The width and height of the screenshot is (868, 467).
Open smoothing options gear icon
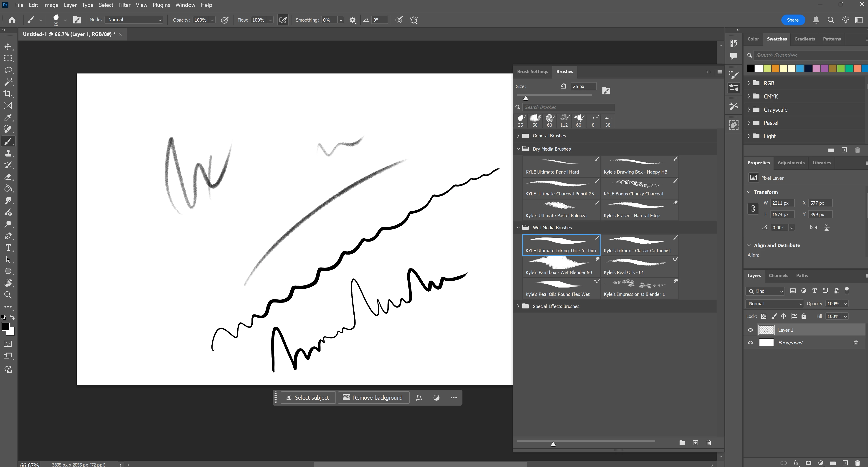(x=353, y=20)
